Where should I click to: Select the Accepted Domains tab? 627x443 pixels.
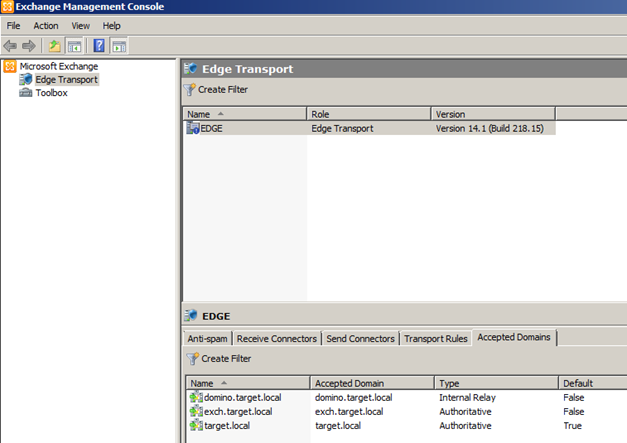coord(514,337)
